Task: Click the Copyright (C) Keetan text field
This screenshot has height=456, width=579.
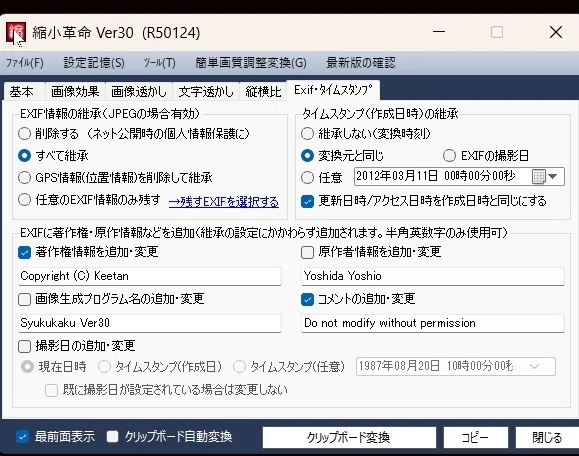Action: pos(150,276)
